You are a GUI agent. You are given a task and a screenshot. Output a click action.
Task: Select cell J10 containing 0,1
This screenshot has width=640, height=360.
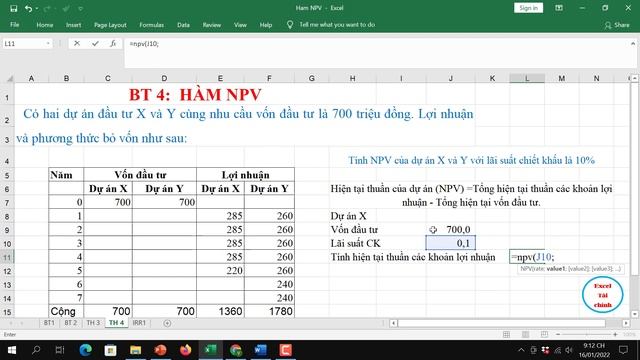451,243
